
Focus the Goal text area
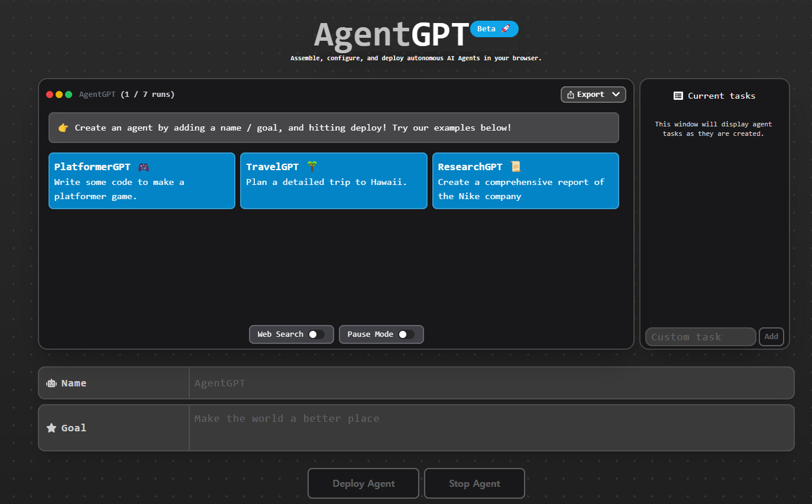(x=491, y=428)
